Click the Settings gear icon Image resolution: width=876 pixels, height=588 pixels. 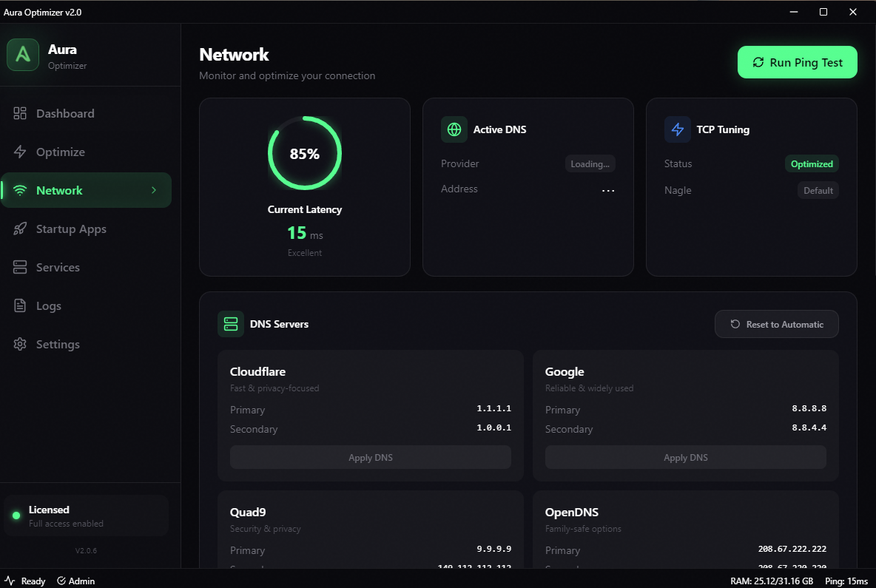click(21, 344)
